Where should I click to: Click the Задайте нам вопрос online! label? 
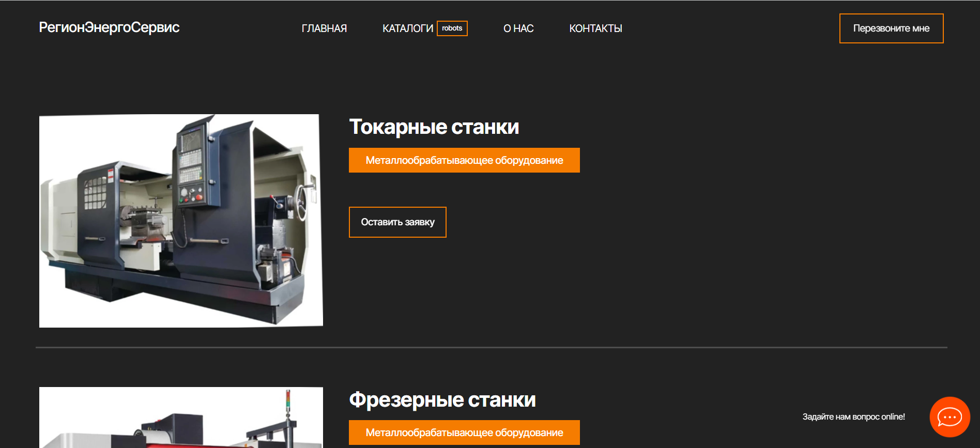click(853, 417)
